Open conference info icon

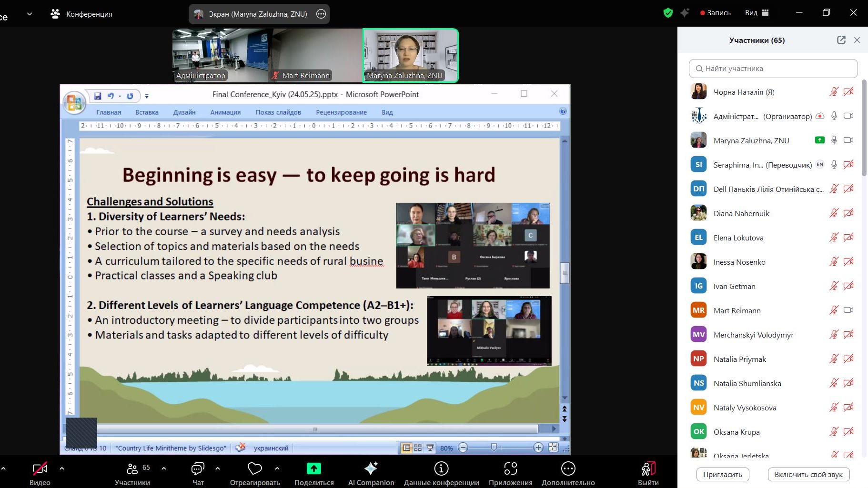click(x=441, y=469)
